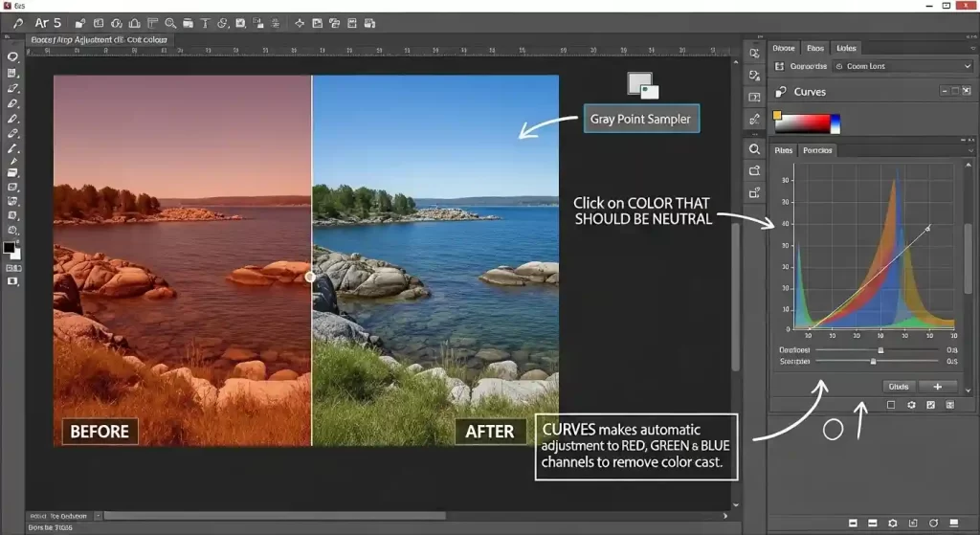Click the canvas vertical scrollbar
The height and width of the screenshot is (535, 980).
736,297
